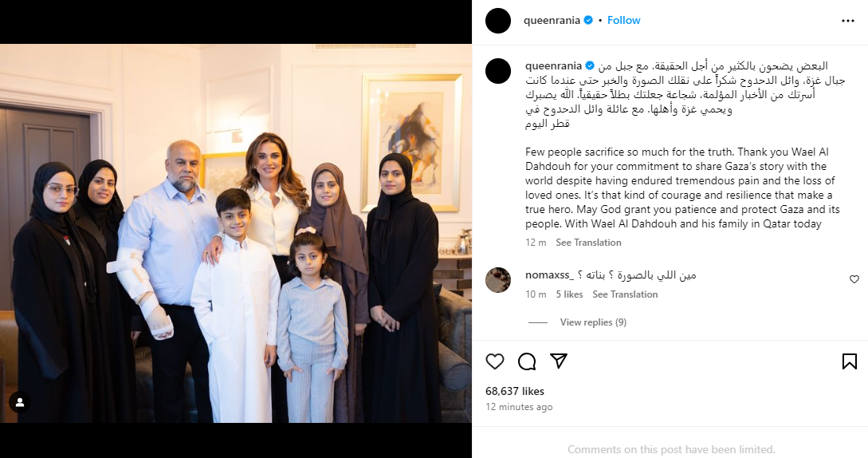Open the queenrania header profile avatar
Screen dimensions: 868x458
click(498, 21)
